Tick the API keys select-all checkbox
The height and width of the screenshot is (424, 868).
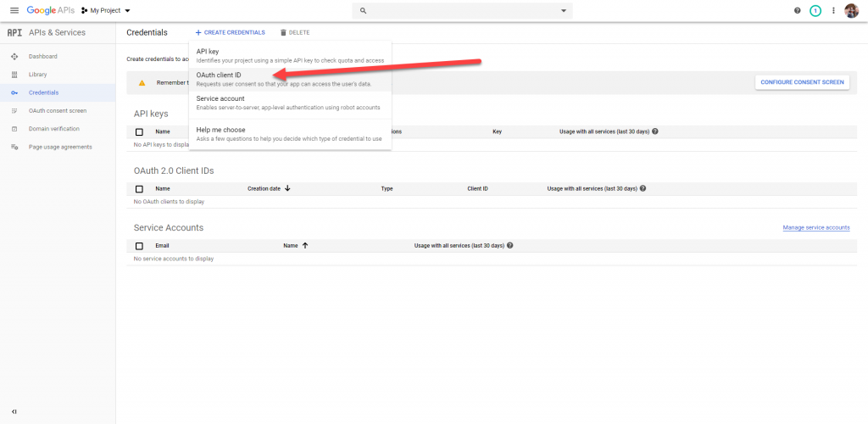pos(139,131)
